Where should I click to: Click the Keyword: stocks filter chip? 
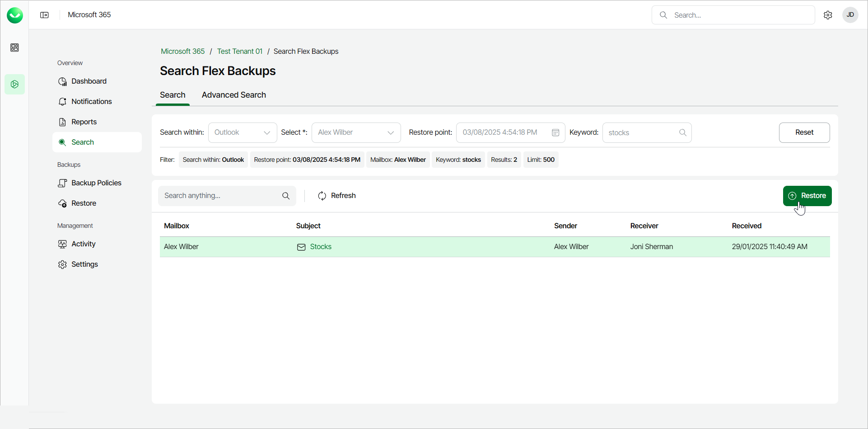coord(458,160)
